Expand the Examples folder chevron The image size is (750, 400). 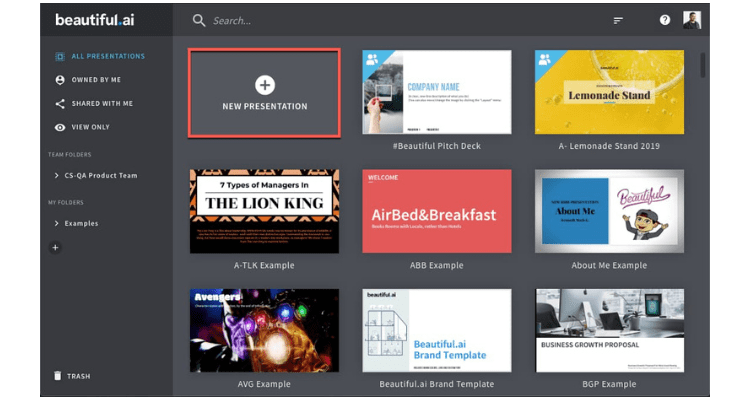pos(56,223)
